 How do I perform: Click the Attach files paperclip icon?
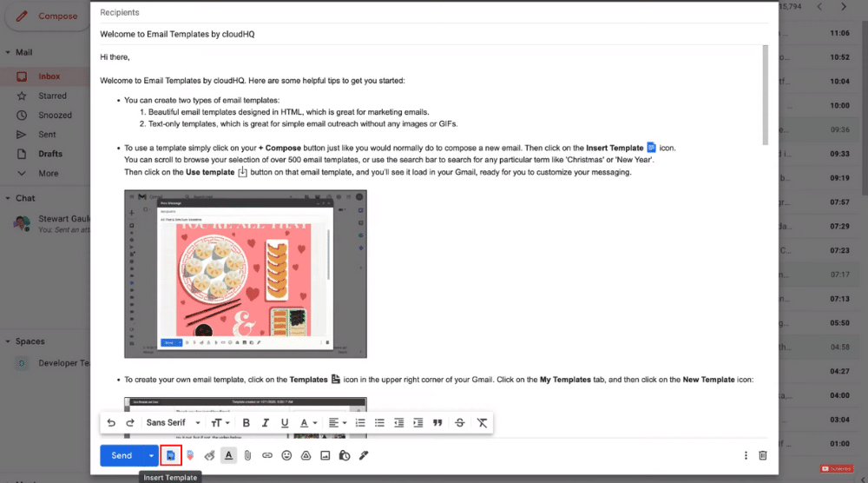248,455
